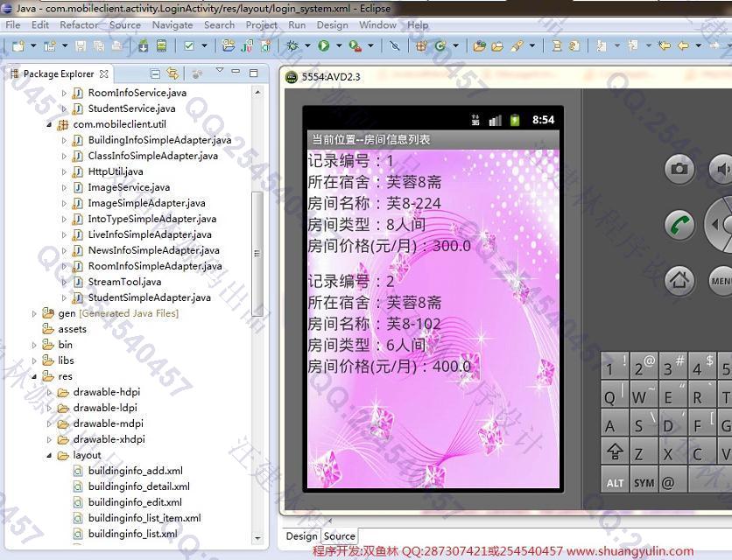The height and width of the screenshot is (560, 732).
Task: Open the Package Explorer view menu triangle
Action: tap(220, 71)
